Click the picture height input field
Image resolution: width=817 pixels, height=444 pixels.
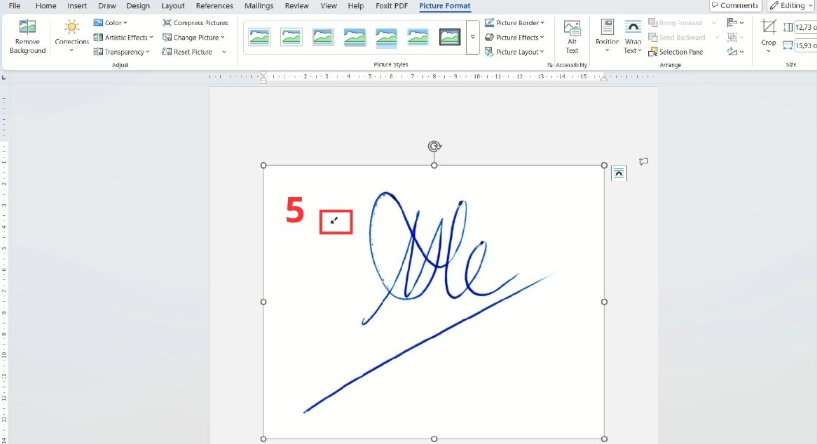tap(804, 27)
